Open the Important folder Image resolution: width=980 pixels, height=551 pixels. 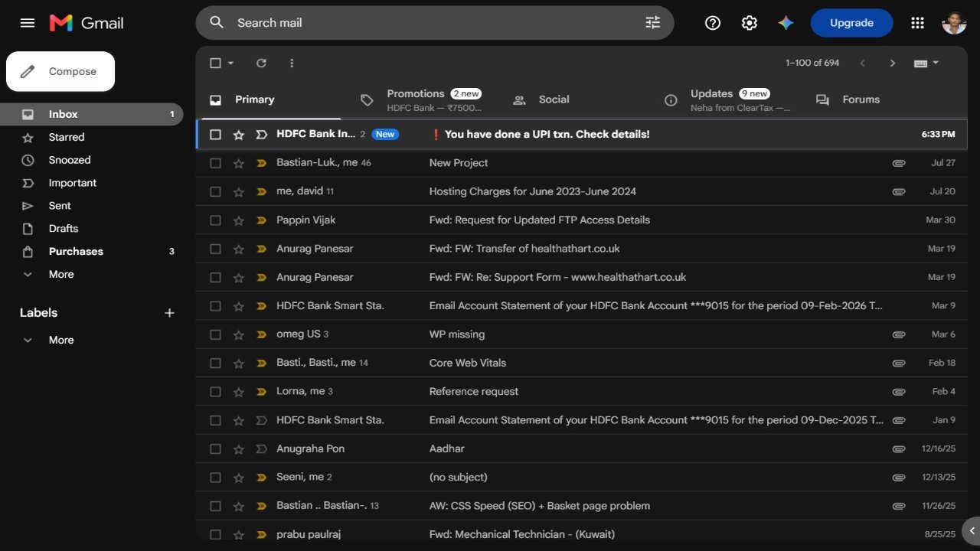click(x=92, y=183)
